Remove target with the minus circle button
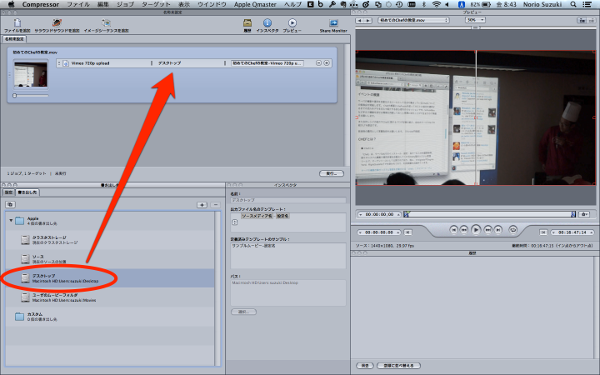600x375 pixels. pyautogui.click(x=319, y=63)
